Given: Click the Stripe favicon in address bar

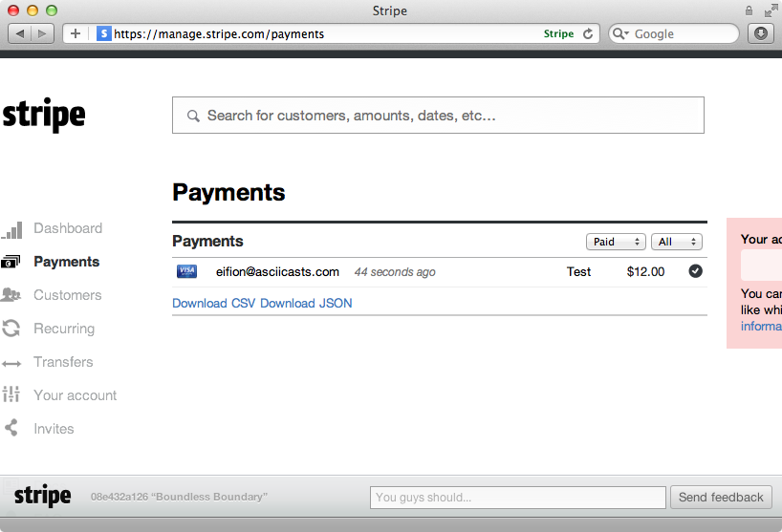Looking at the screenshot, I should click(x=104, y=33).
